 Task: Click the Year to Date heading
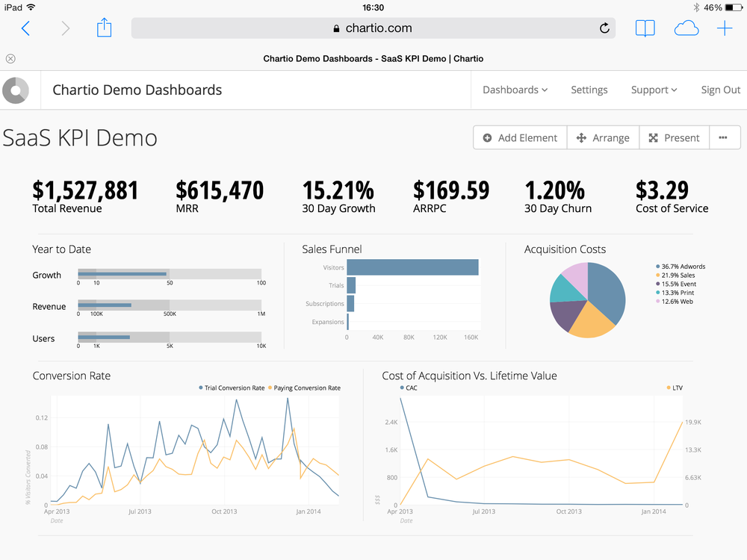[61, 249]
